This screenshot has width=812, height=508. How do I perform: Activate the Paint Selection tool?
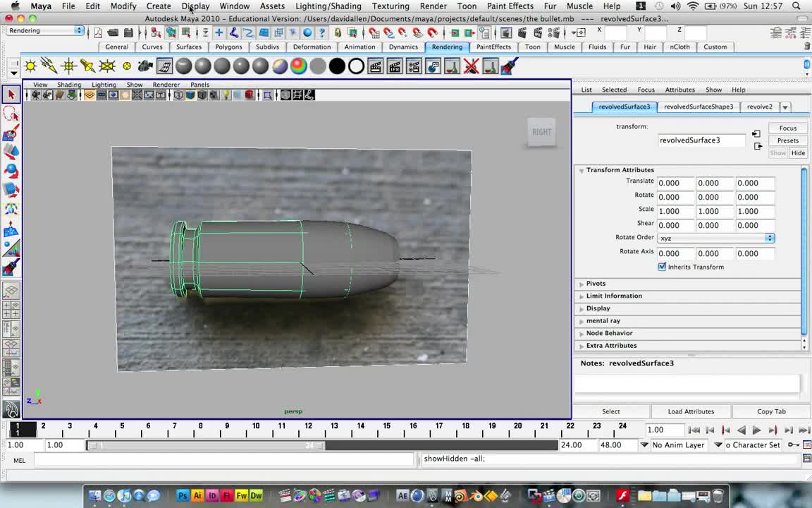(11, 133)
